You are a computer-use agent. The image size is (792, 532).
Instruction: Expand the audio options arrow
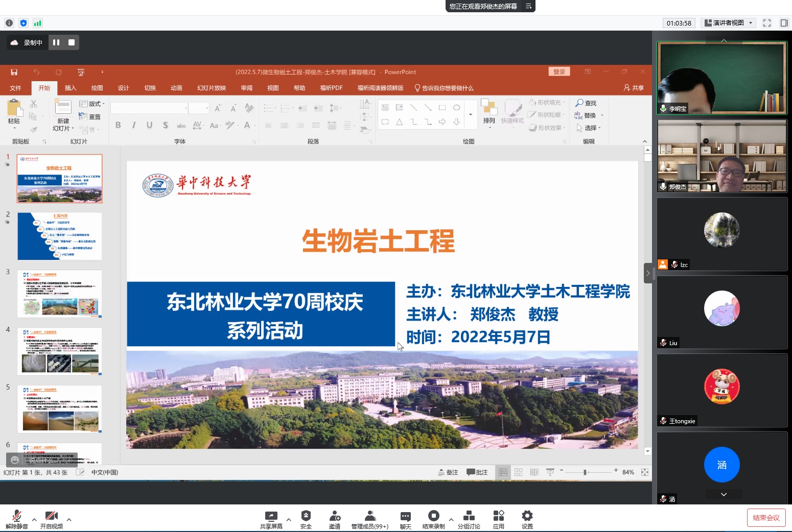(x=34, y=520)
